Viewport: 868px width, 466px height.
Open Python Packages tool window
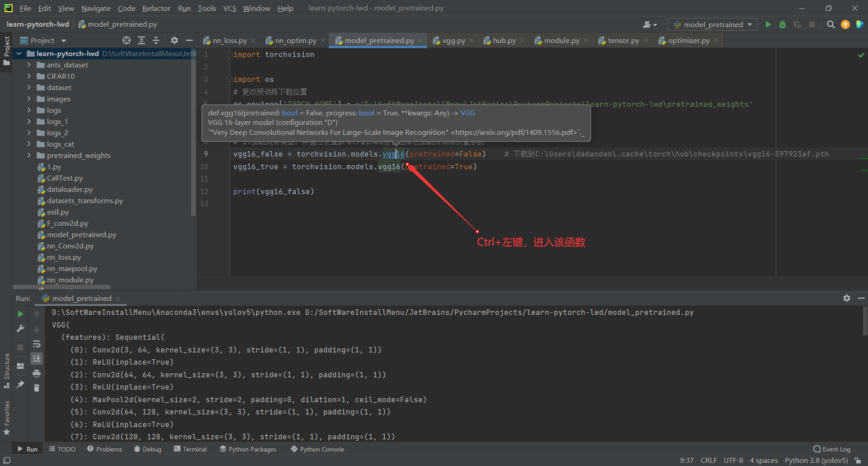[x=248, y=449]
